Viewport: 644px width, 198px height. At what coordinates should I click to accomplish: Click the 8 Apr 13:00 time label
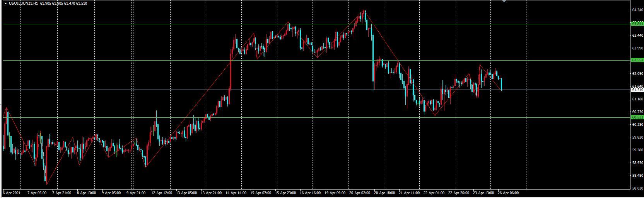[x=87, y=193]
